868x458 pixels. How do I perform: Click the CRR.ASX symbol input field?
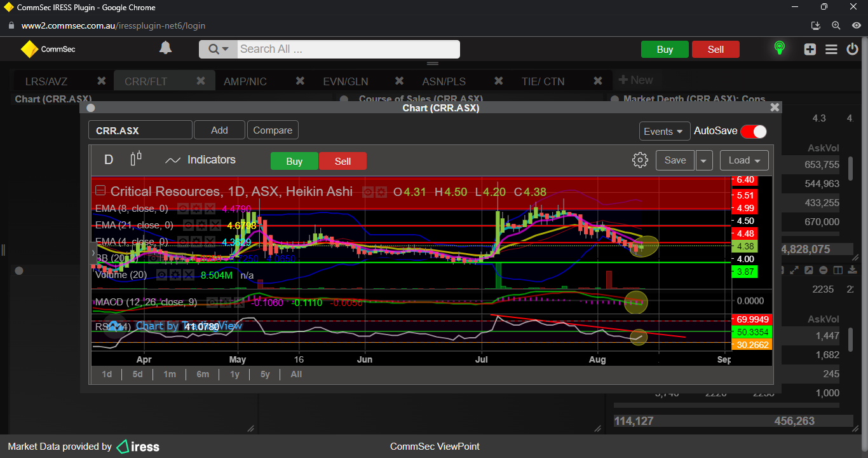coord(140,130)
